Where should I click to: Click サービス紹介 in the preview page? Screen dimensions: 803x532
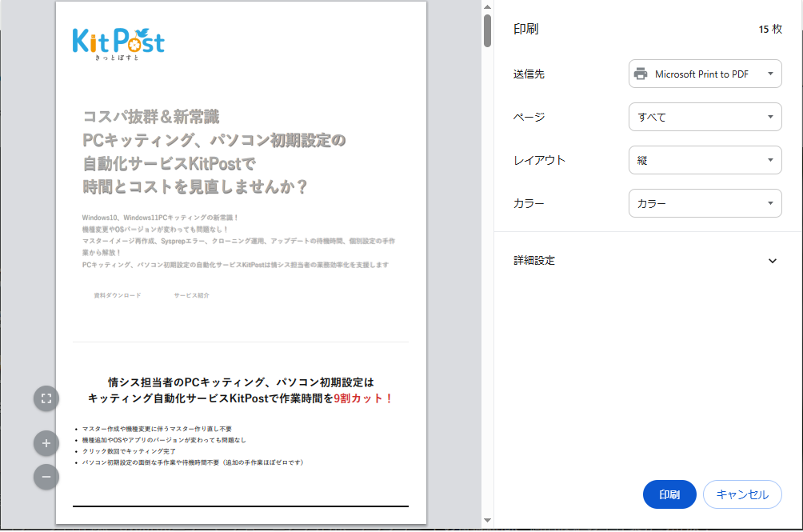pyautogui.click(x=191, y=295)
